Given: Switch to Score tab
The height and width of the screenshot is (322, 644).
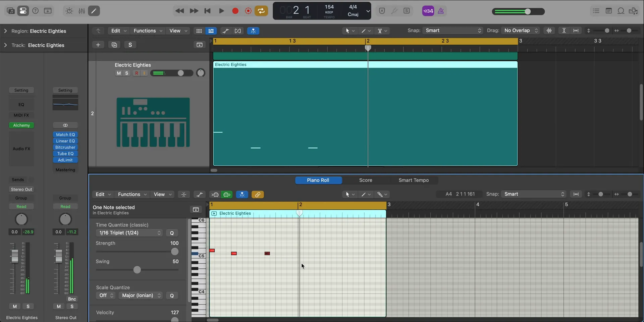Looking at the screenshot, I should click(x=366, y=180).
